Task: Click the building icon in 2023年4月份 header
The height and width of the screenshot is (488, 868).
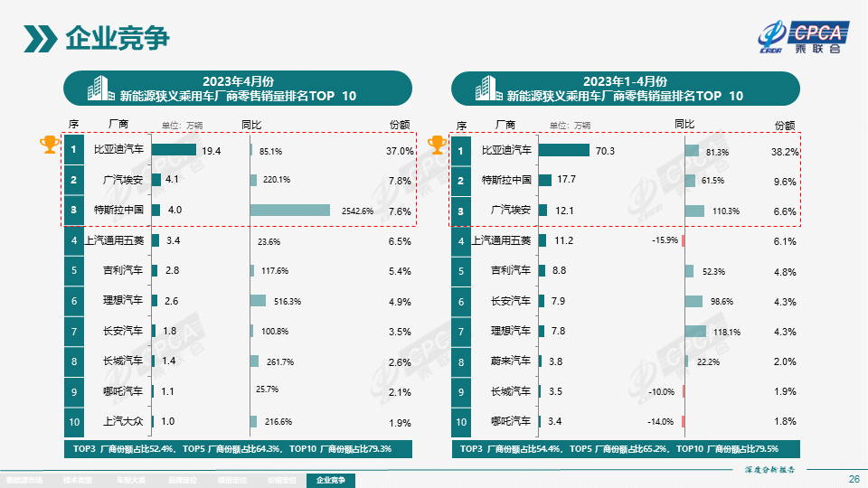Action: 100,89
